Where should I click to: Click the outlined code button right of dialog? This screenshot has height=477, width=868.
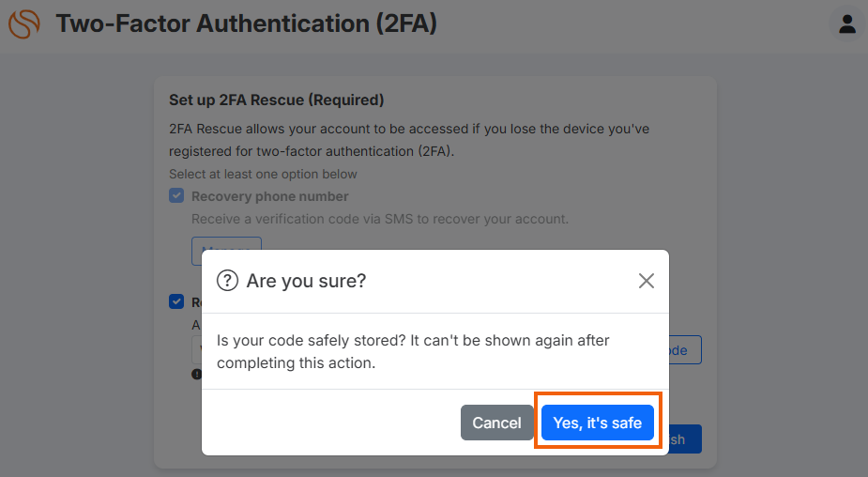pyautogui.click(x=685, y=350)
